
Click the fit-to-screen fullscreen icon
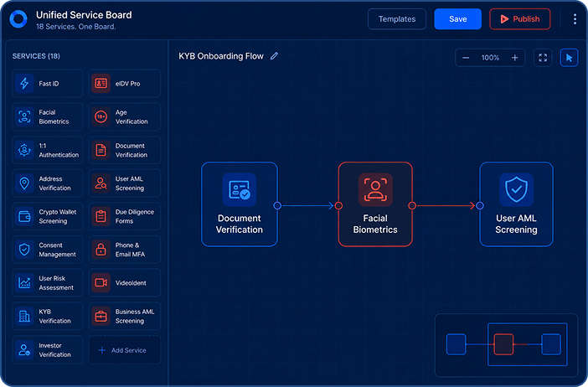[x=543, y=58]
